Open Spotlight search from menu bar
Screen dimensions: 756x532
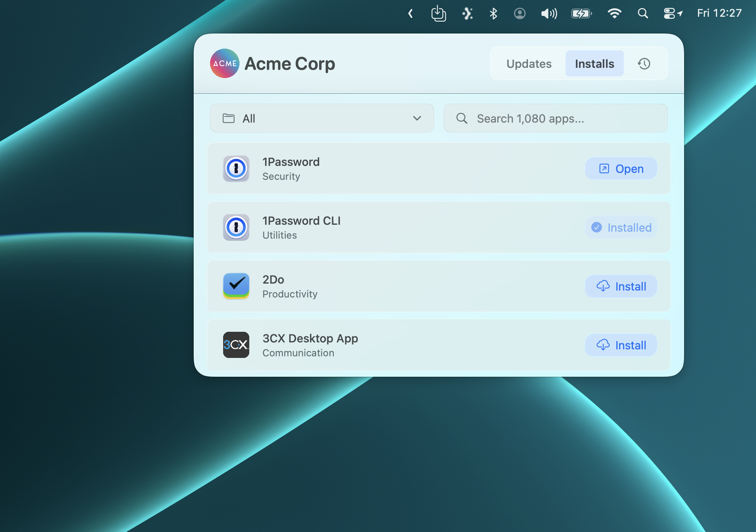(643, 13)
